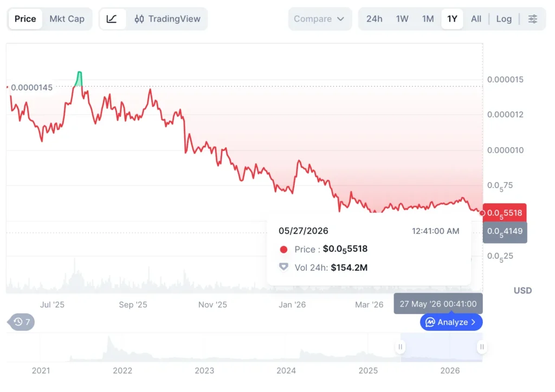Switch chart to Price view
555x392 pixels.
click(25, 19)
